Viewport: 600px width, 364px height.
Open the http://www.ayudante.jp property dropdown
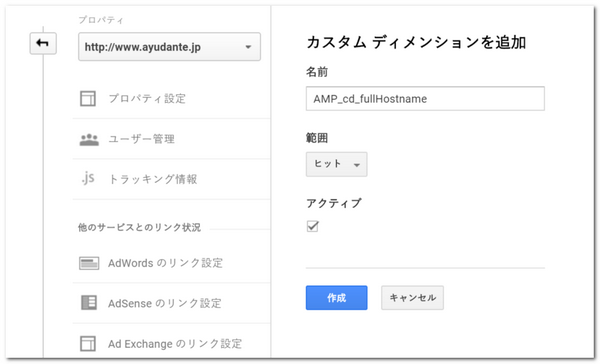[169, 47]
